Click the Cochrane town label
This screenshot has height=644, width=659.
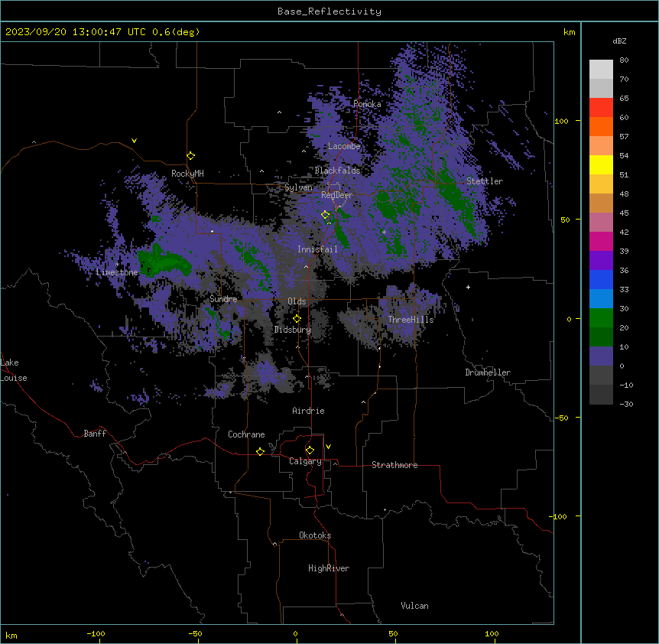(246, 434)
